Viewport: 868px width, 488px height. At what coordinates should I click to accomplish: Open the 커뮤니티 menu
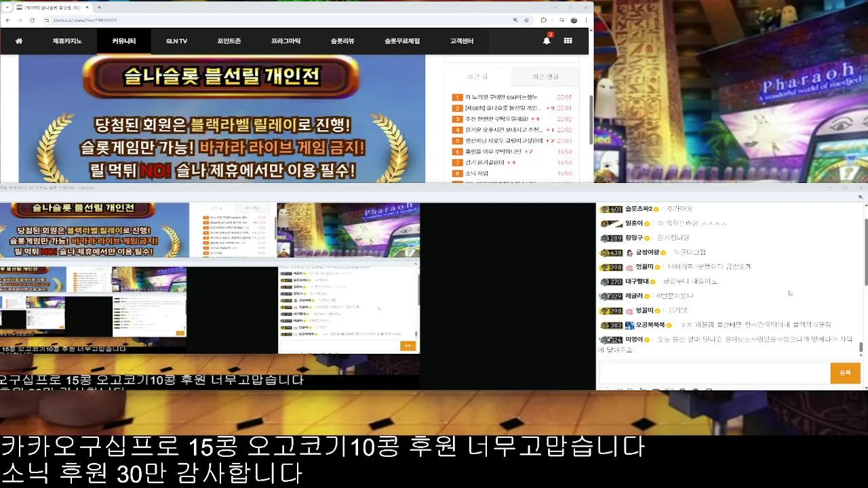coord(124,41)
